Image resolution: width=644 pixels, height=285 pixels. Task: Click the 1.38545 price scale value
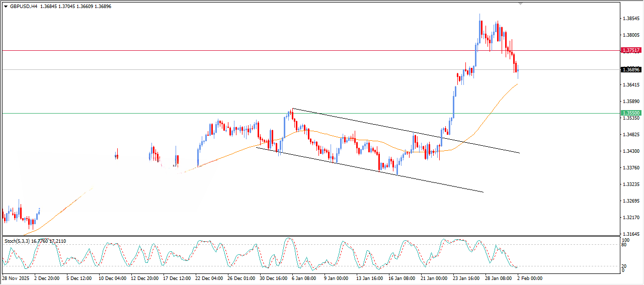pyautogui.click(x=631, y=19)
